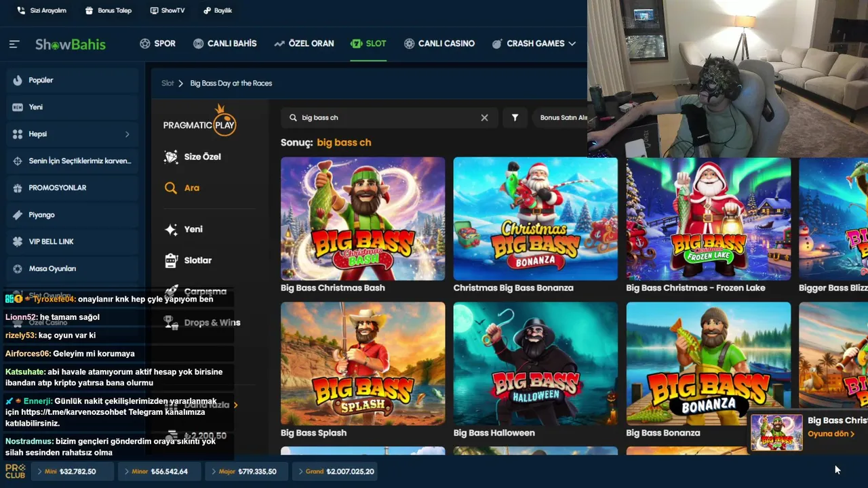Viewport: 868px width, 488px height.
Task: Click the PRO CLUB jackpot logo
Action: click(15, 471)
